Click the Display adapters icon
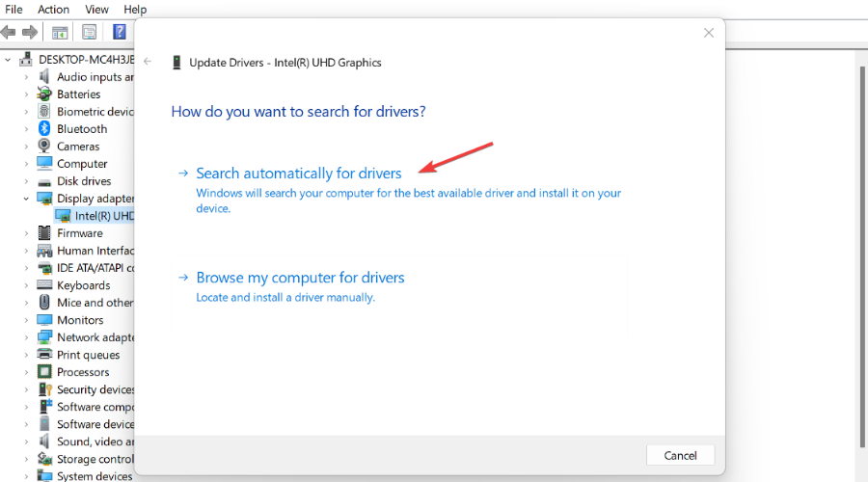 tap(44, 199)
